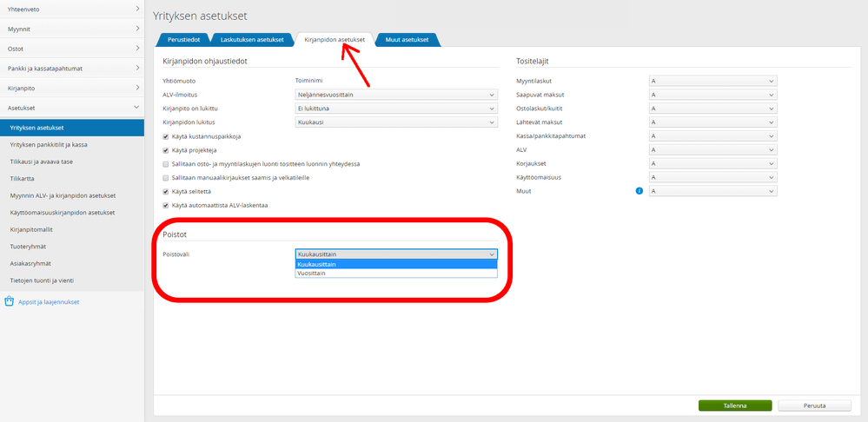Open the Korjaukset dropdown
Image resolution: width=868 pixels, height=422 pixels.
pos(713,164)
